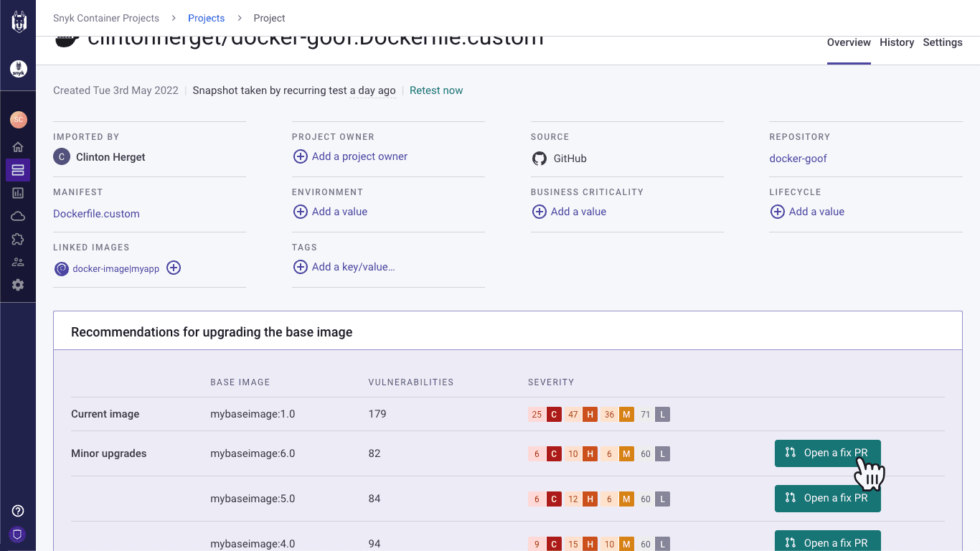Click the shield icon at sidebar bottom
Viewport: 980px width, 551px height.
point(18,534)
